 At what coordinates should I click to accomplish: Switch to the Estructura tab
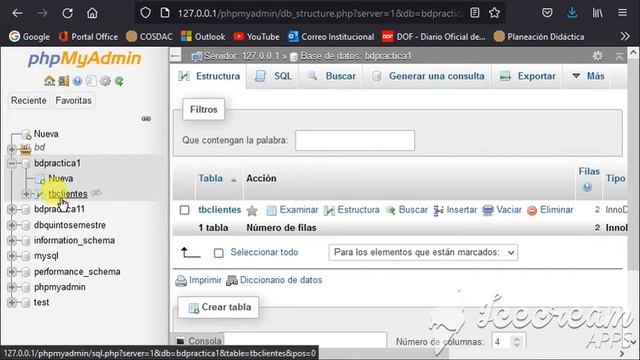tap(209, 76)
